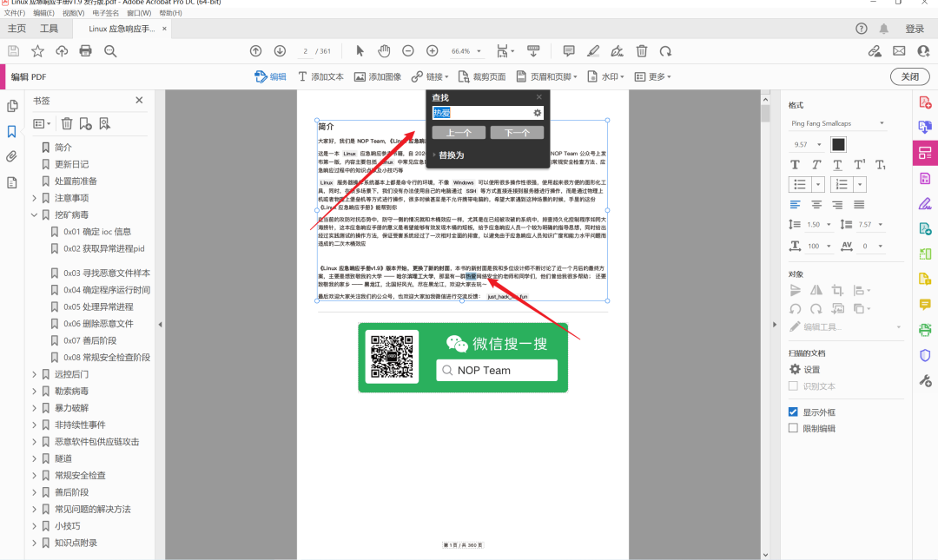Collapse the 挖矿病毒 bookmark
This screenshot has width=938, height=560.
tap(34, 214)
